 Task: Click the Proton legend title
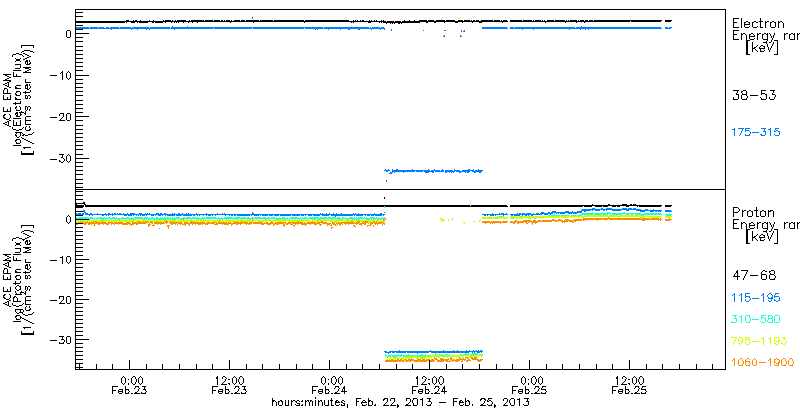(754, 212)
